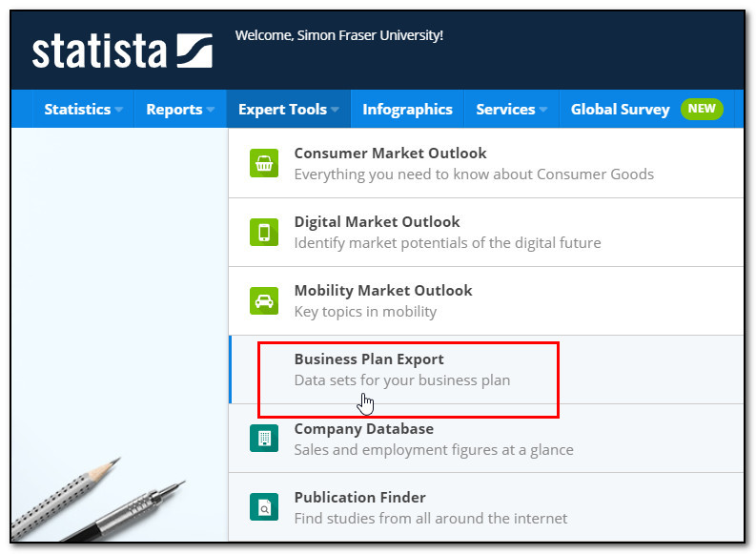Collapse the Expert Tools dropdown

(x=288, y=109)
